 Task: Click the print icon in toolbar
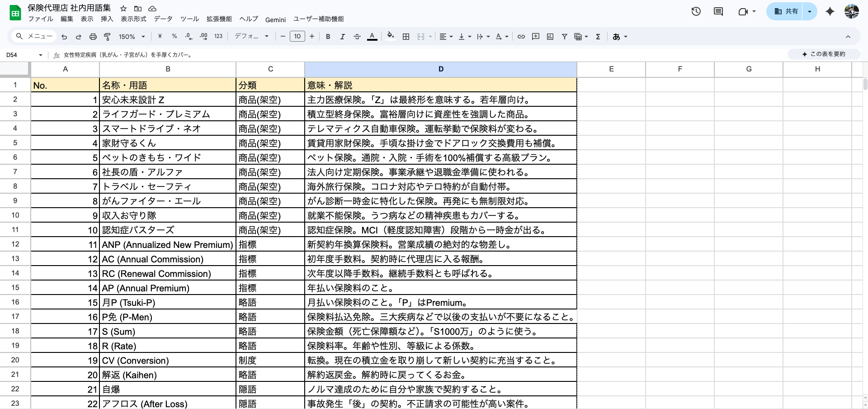click(93, 37)
